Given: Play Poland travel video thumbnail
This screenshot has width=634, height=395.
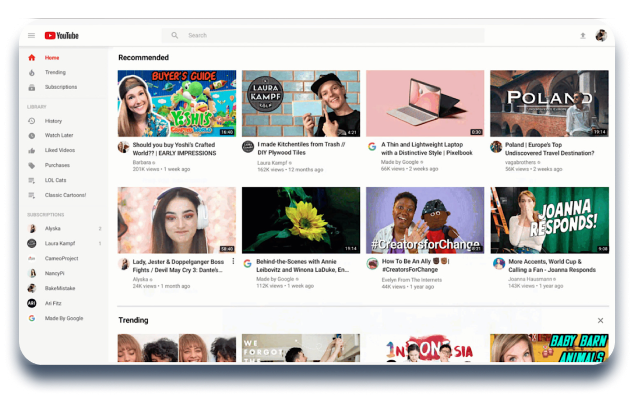Looking at the screenshot, I should click(x=549, y=104).
